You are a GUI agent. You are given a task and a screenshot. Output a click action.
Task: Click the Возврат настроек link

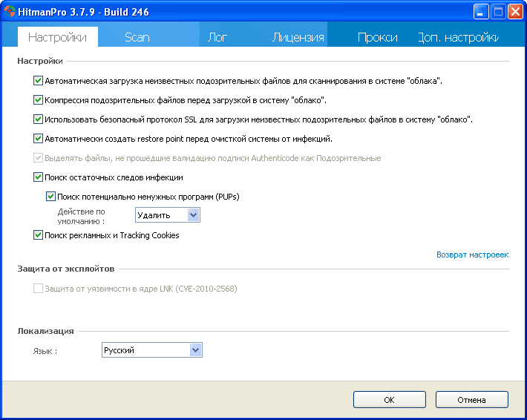point(472,255)
